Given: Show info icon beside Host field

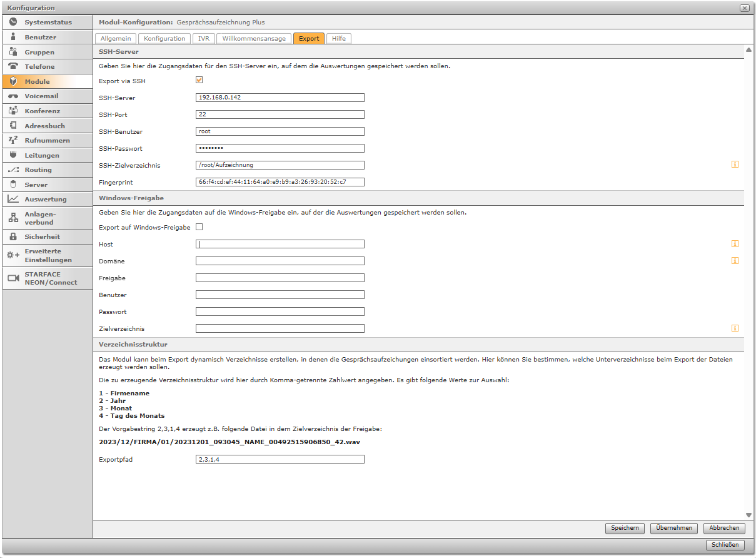Looking at the screenshot, I should click(x=735, y=244).
